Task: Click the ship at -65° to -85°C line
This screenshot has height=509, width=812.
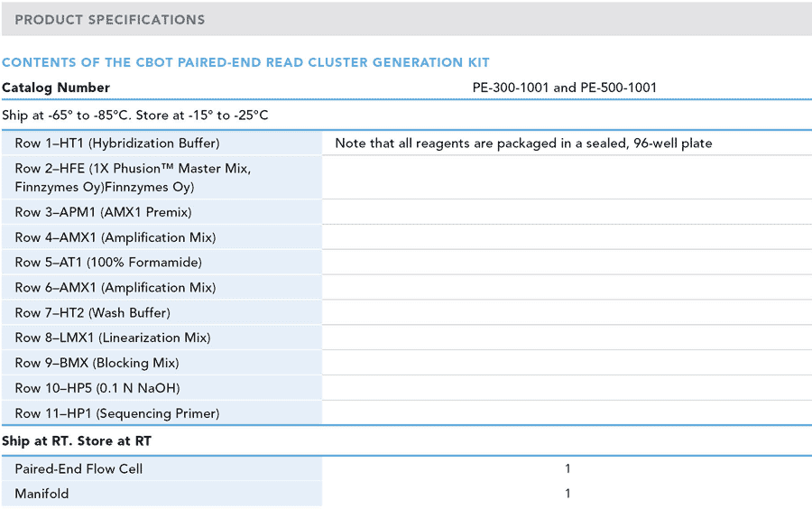Action: [135, 115]
